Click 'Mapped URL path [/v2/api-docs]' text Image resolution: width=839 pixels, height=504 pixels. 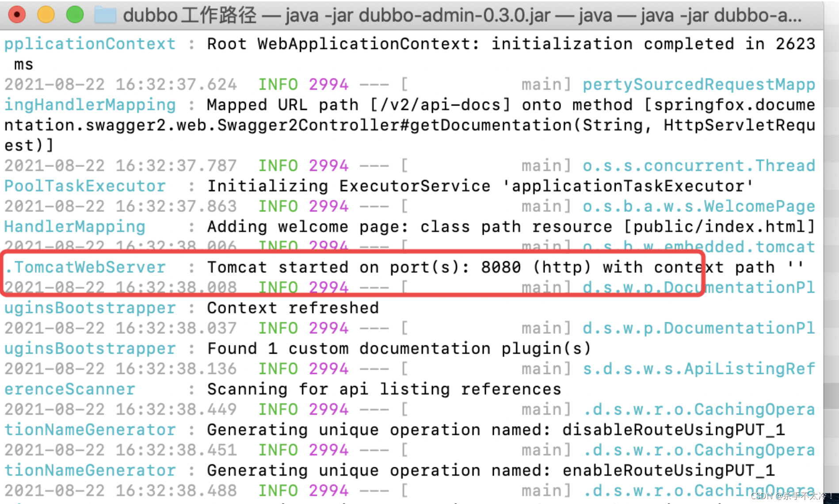pos(358,105)
